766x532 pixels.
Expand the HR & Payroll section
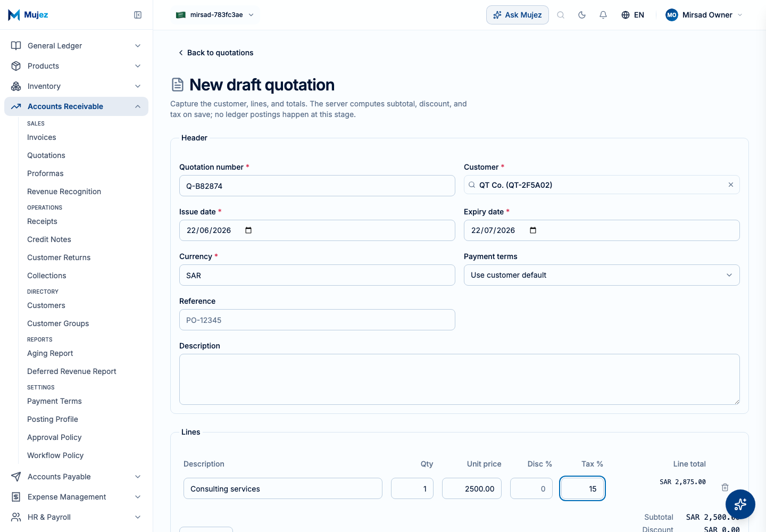[138, 517]
